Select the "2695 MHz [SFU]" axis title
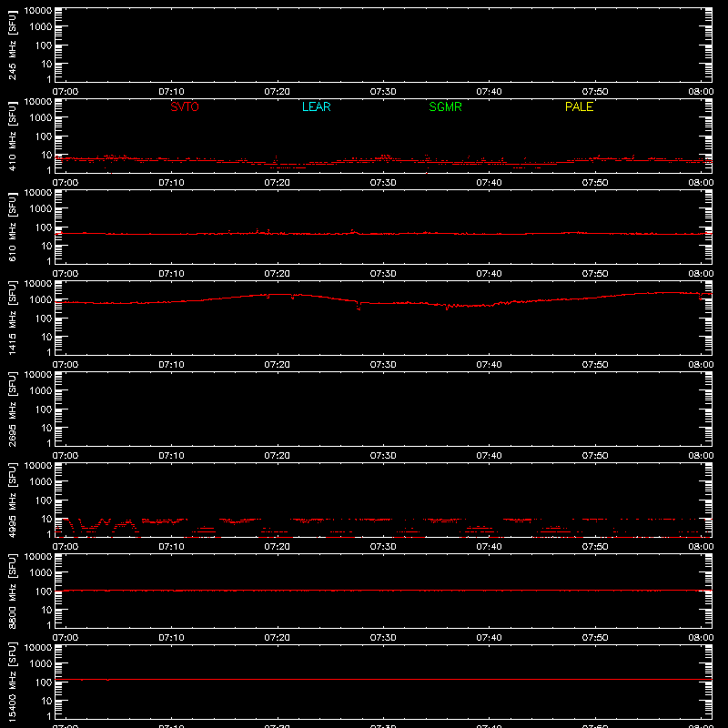 coord(12,409)
